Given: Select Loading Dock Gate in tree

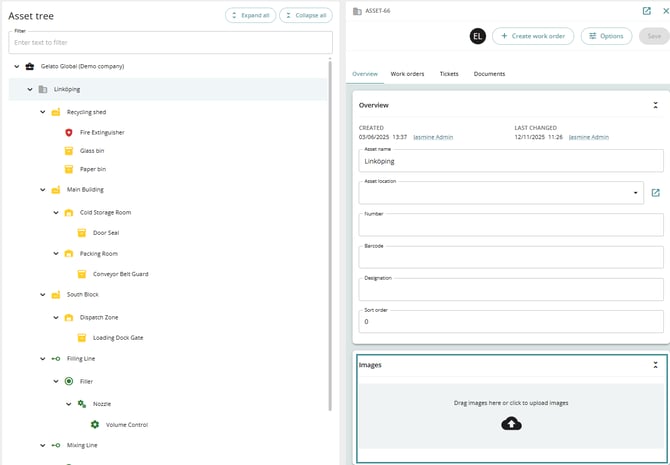Looking at the screenshot, I should (x=118, y=338).
